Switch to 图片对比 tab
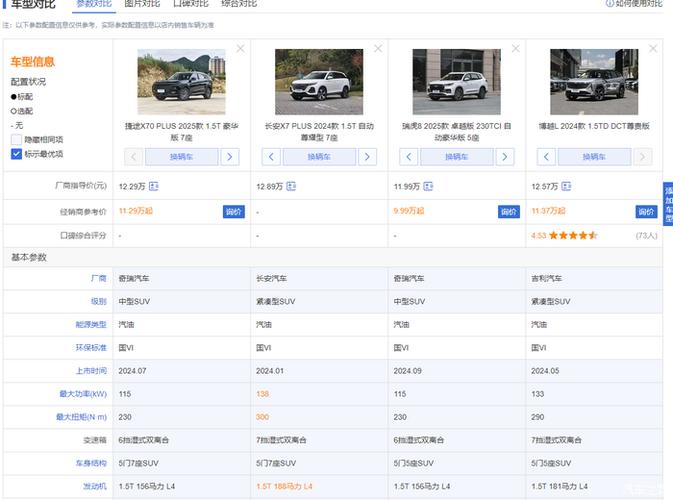This screenshot has width=673, height=500. point(142,4)
